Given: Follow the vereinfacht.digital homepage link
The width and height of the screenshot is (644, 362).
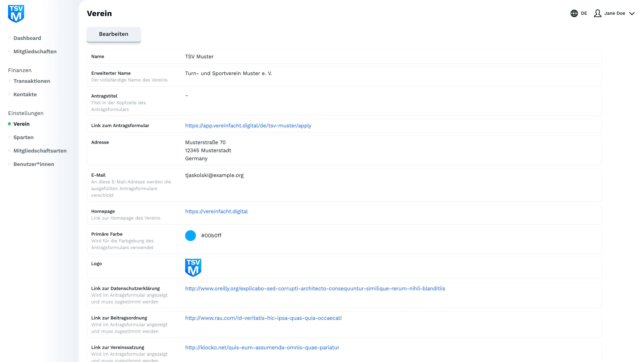Looking at the screenshot, I should pos(216,211).
